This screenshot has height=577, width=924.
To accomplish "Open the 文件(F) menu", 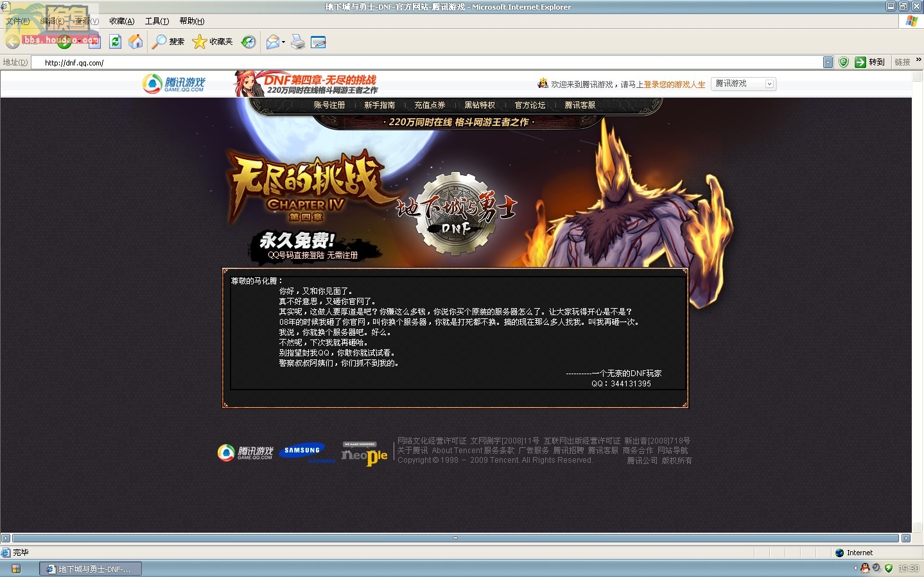I will 17,21.
